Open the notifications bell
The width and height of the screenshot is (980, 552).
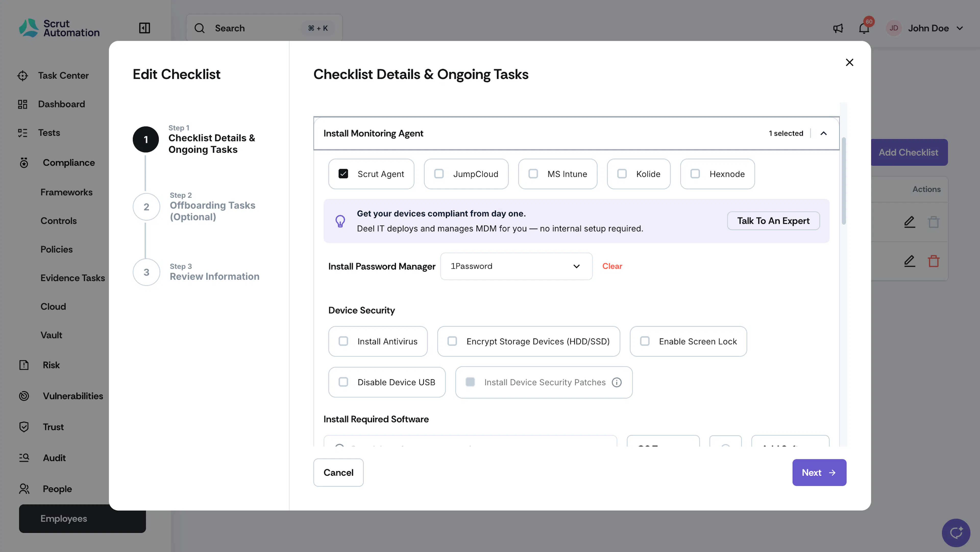click(x=864, y=28)
